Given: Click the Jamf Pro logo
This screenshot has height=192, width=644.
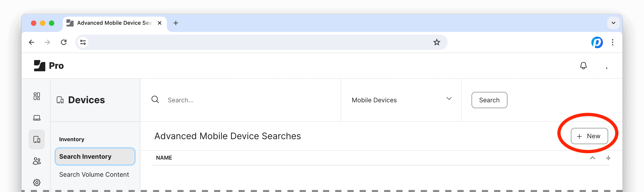Looking at the screenshot, I should (x=49, y=66).
